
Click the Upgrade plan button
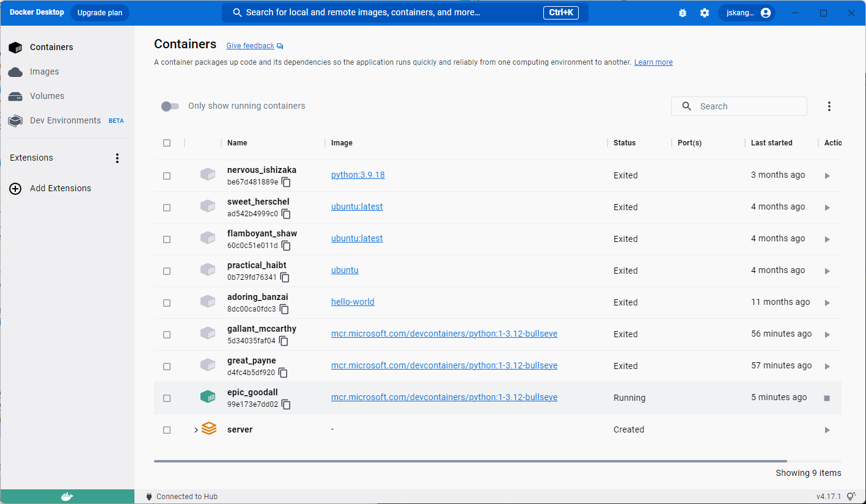(x=100, y=13)
